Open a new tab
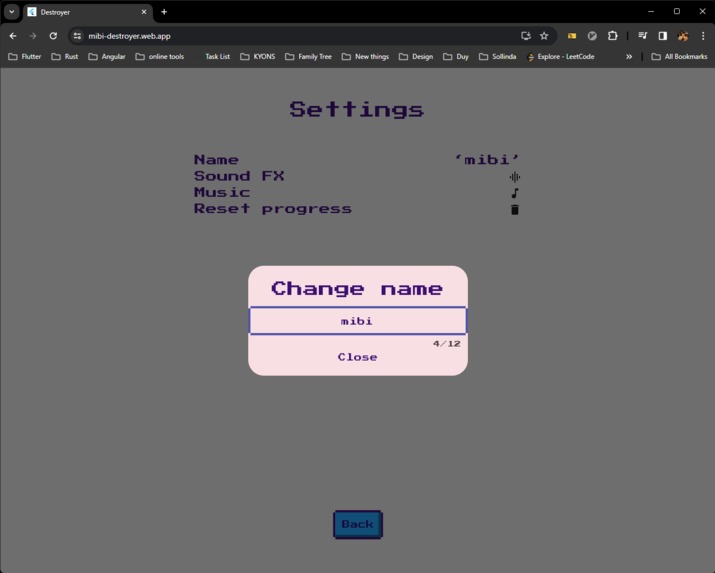 [164, 12]
